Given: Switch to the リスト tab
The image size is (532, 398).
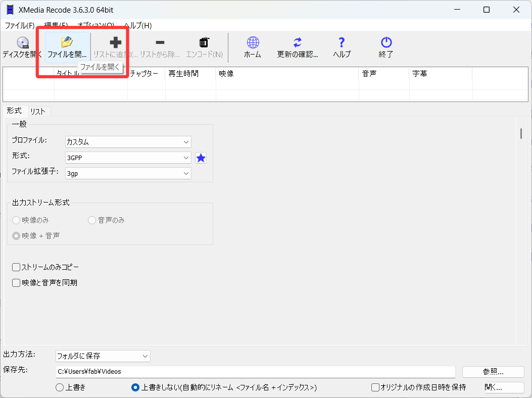Looking at the screenshot, I should 38,111.
